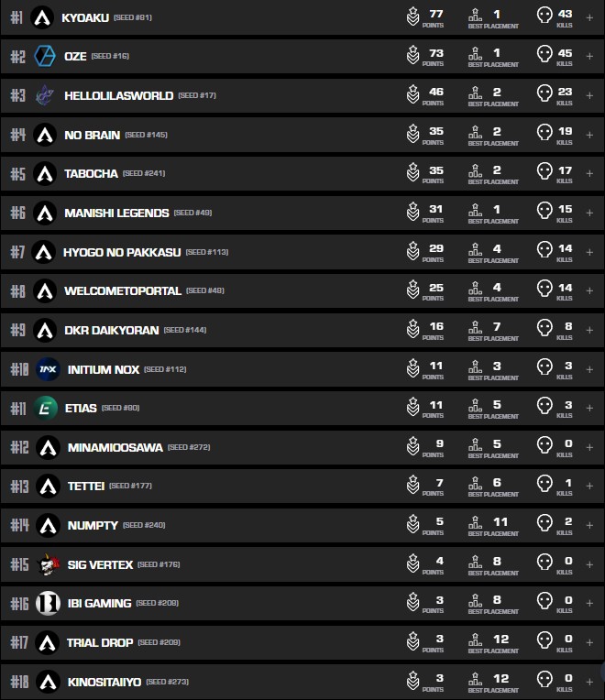Click the ETIAS green team logo
The height and width of the screenshot is (700, 605).
click(x=46, y=408)
